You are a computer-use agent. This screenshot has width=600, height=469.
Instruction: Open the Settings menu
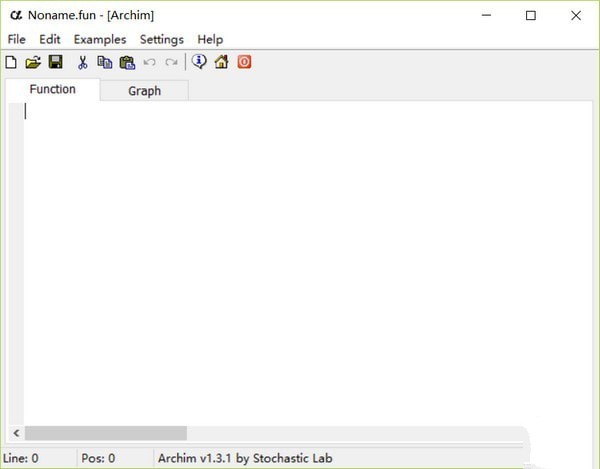[x=161, y=39]
